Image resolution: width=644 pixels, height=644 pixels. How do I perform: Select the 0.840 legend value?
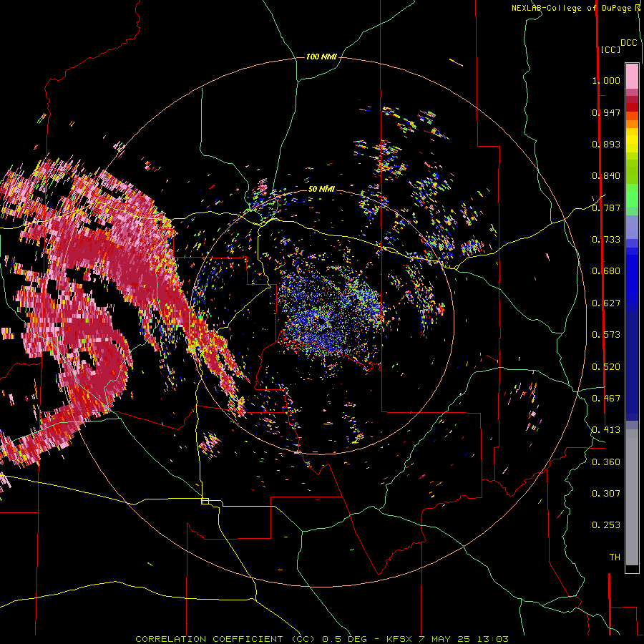coord(606,176)
